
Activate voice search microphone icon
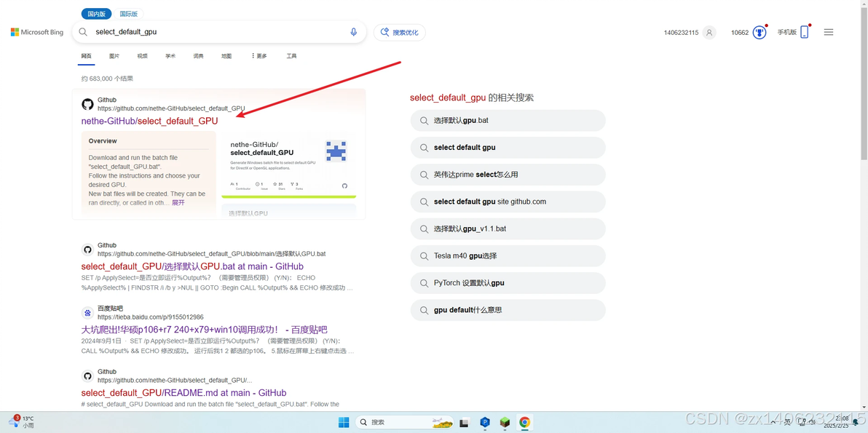point(354,32)
